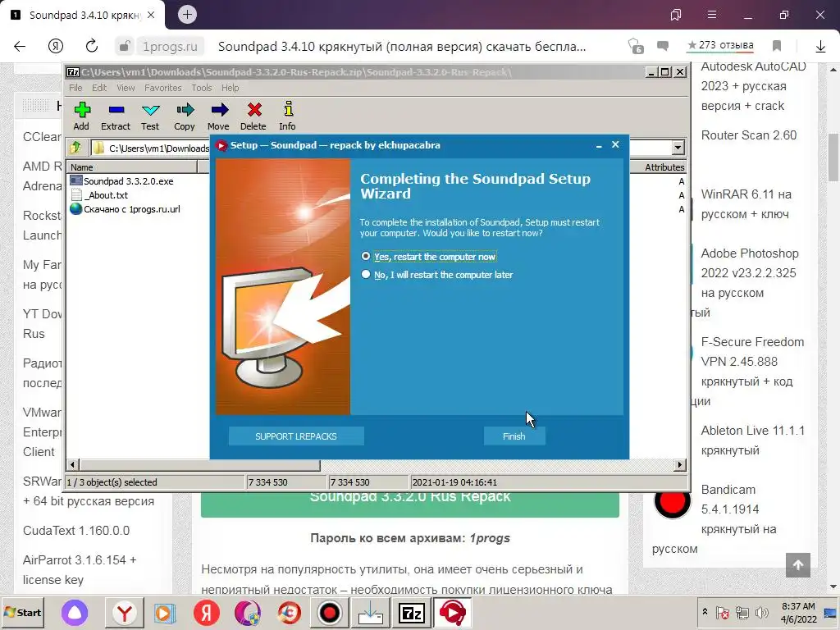This screenshot has height=630, width=840.
Task: Open the CudaText 1.160.0.0 link
Action: pyautogui.click(x=76, y=531)
